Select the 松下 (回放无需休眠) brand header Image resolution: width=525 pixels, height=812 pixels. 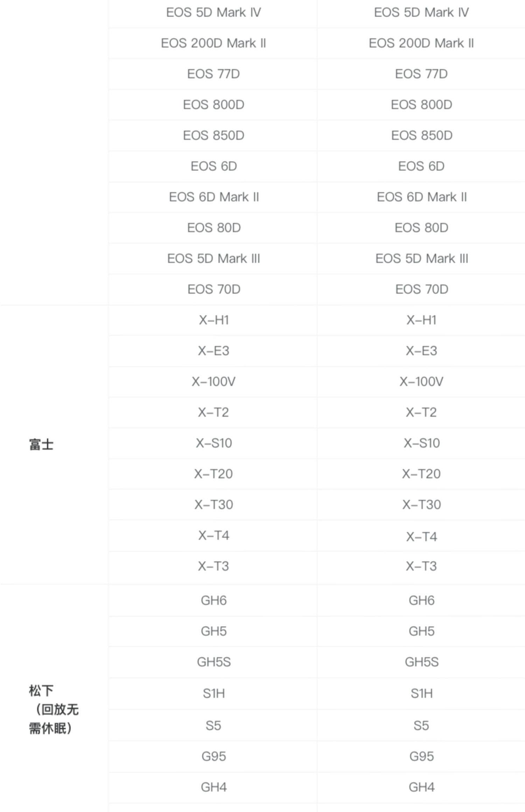click(x=54, y=710)
